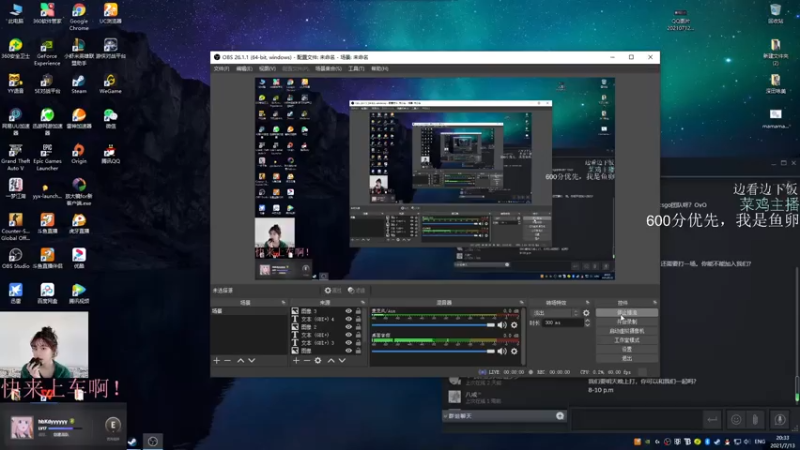Move source down in sources panel

point(342,361)
